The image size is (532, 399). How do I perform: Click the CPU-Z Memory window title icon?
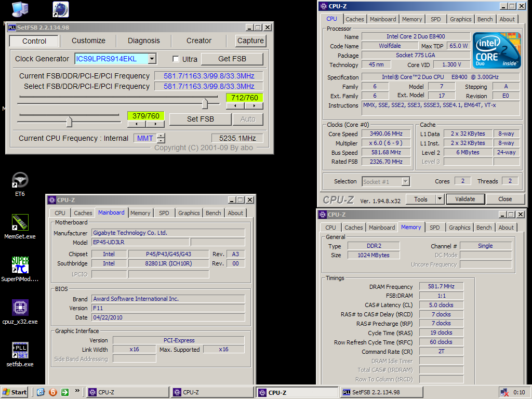pos(323,215)
